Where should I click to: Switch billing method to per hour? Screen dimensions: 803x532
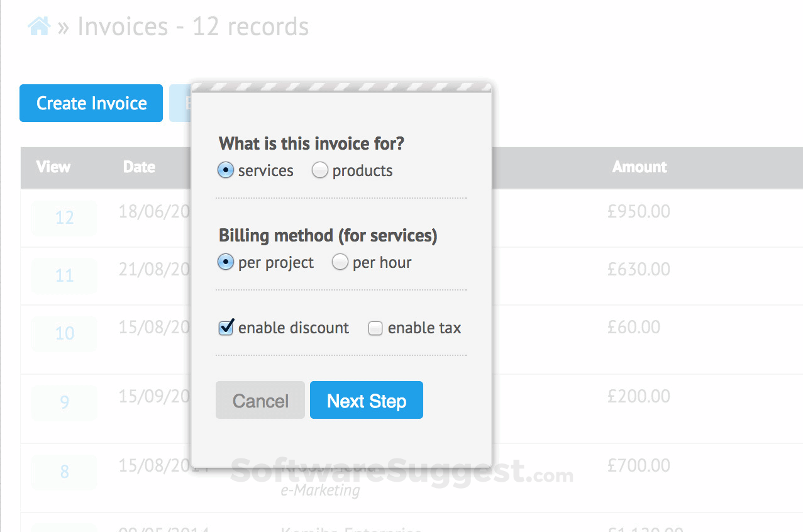[x=340, y=262]
